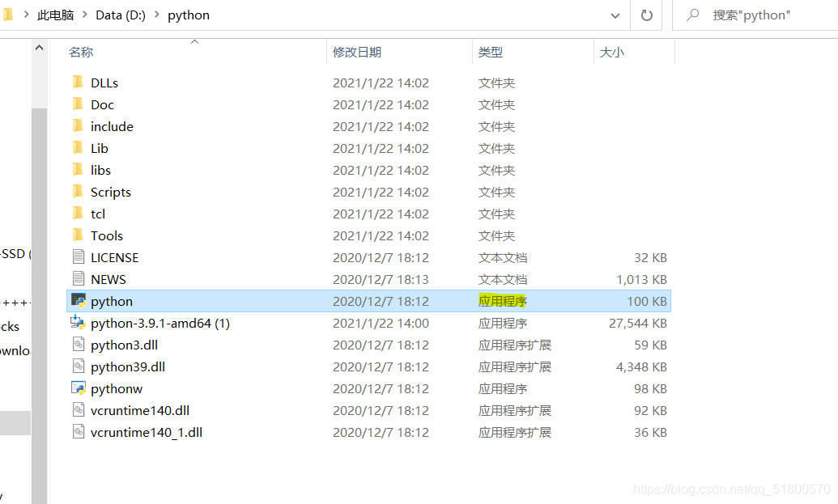Click the libs folder icon
The height and width of the screenshot is (504, 838).
click(78, 170)
